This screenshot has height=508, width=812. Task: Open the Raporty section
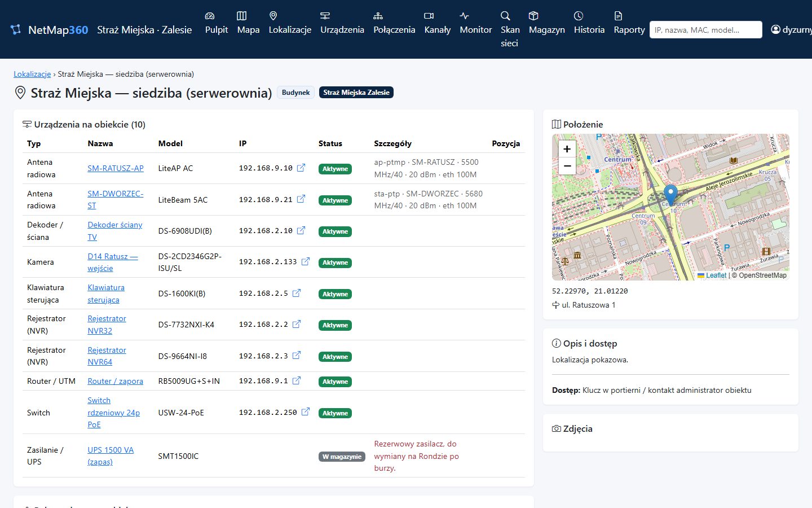click(x=629, y=23)
